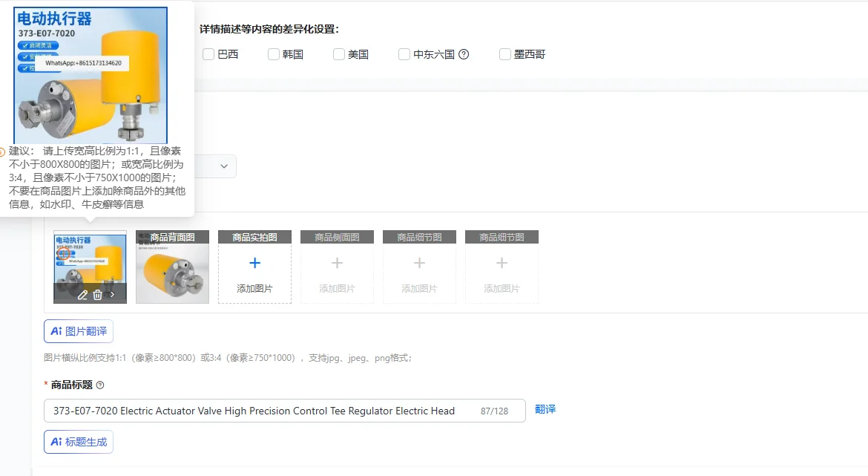Check the 韩国 option
This screenshot has height=476, width=868.
point(273,53)
